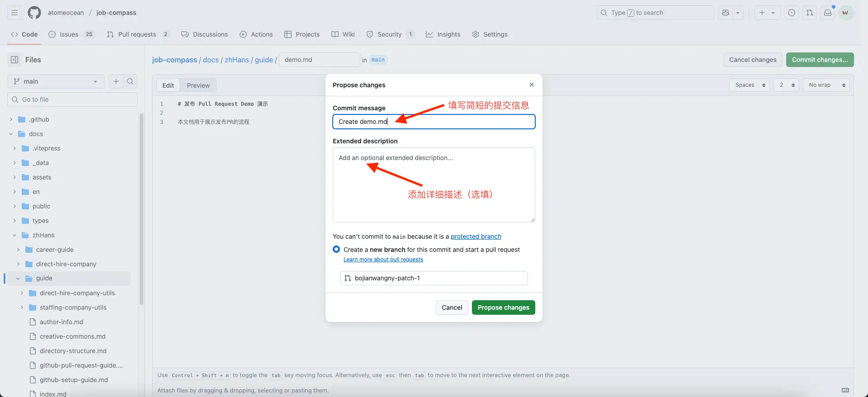Expand the public folder
868x397 pixels.
14,206
